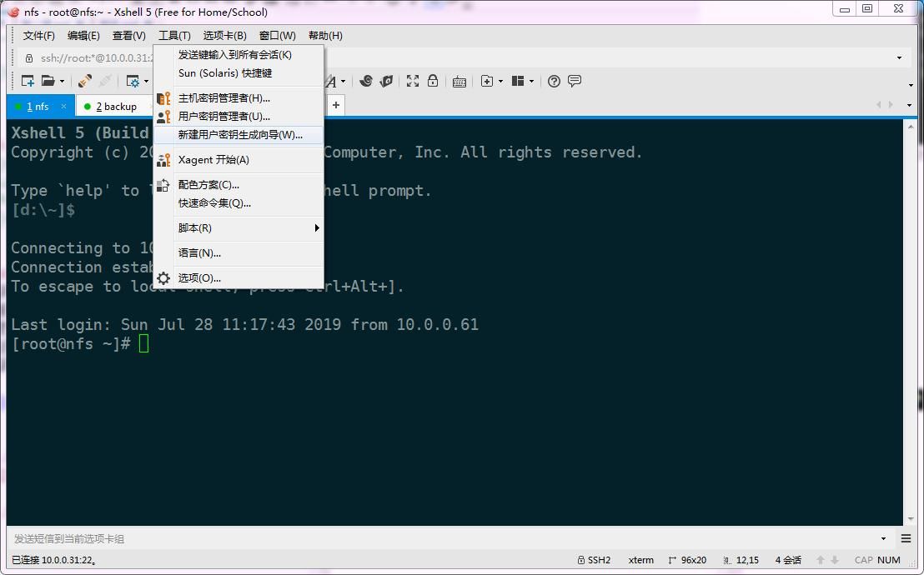
Task: Click the instant message bubble icon
Action: point(575,81)
